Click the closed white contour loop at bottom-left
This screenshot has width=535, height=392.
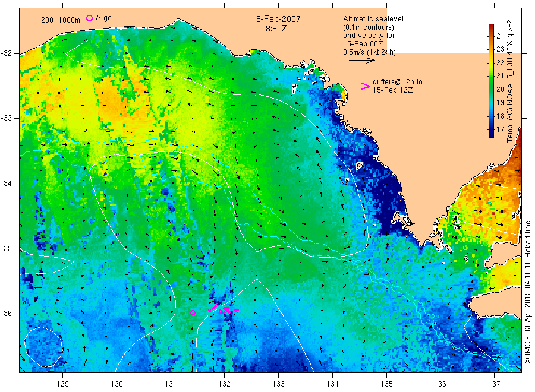[43, 347]
